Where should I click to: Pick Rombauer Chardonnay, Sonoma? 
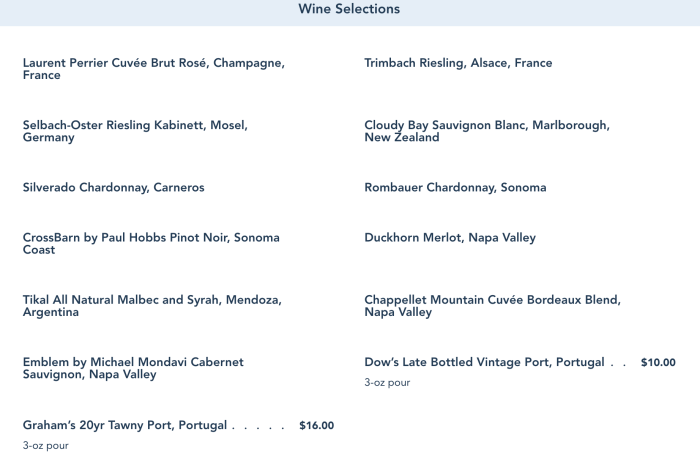455,188
